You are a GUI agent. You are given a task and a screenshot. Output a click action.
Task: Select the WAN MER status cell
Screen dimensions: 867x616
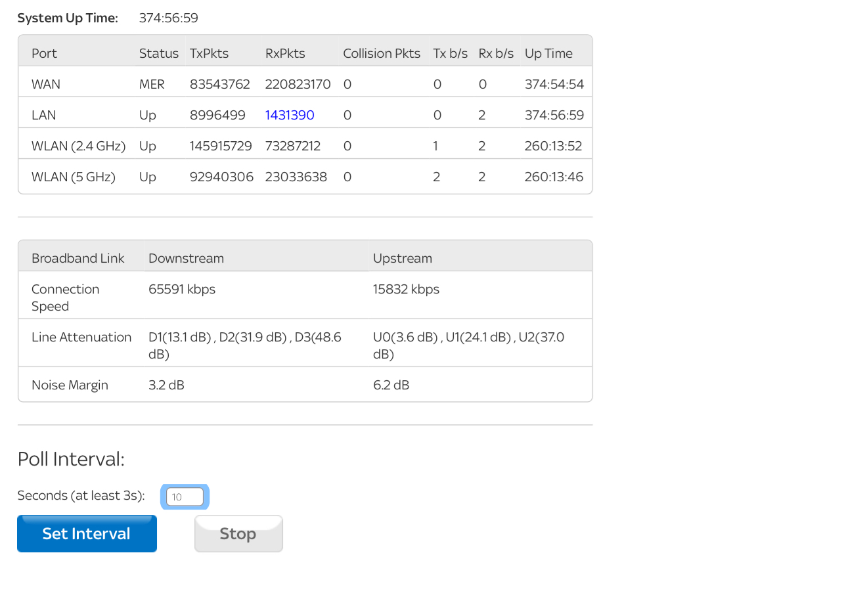tap(152, 85)
